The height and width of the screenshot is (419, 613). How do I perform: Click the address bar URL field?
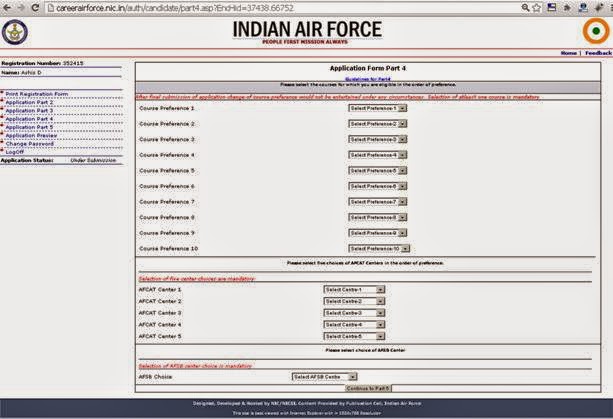pos(285,8)
